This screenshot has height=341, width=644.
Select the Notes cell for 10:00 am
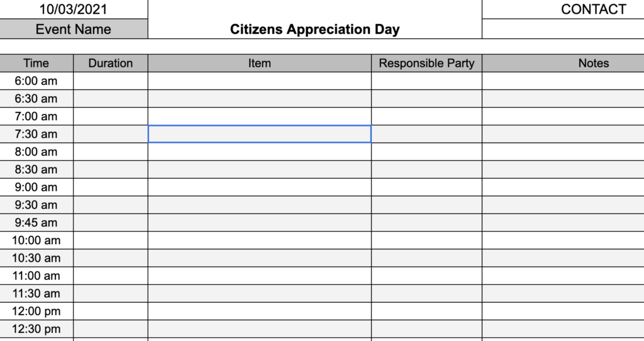(563, 240)
